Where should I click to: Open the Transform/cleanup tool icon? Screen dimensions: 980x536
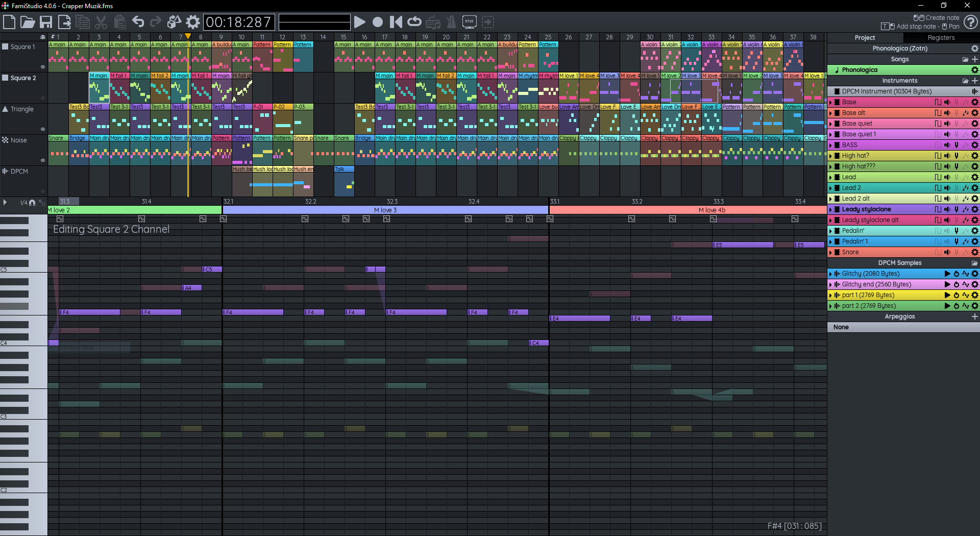[x=174, y=22]
